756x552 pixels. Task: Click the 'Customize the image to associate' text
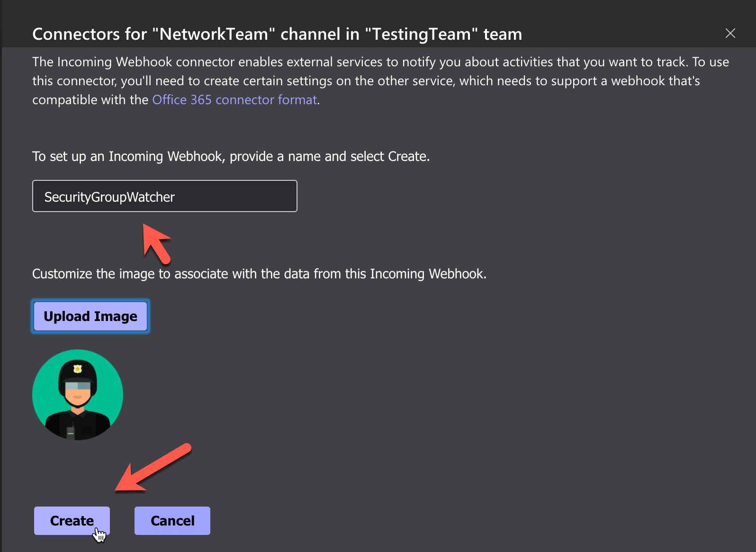point(260,274)
